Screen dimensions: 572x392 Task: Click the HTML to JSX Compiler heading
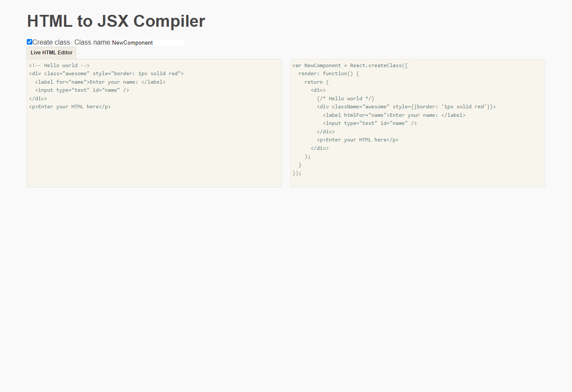(x=116, y=21)
